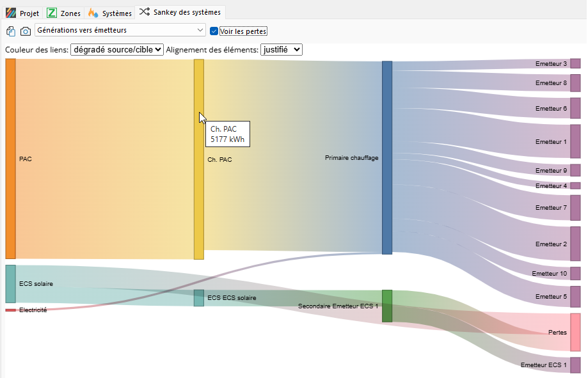The height and width of the screenshot is (378, 588).
Task: Open the Alignement des éléments dropdown
Action: (281, 49)
